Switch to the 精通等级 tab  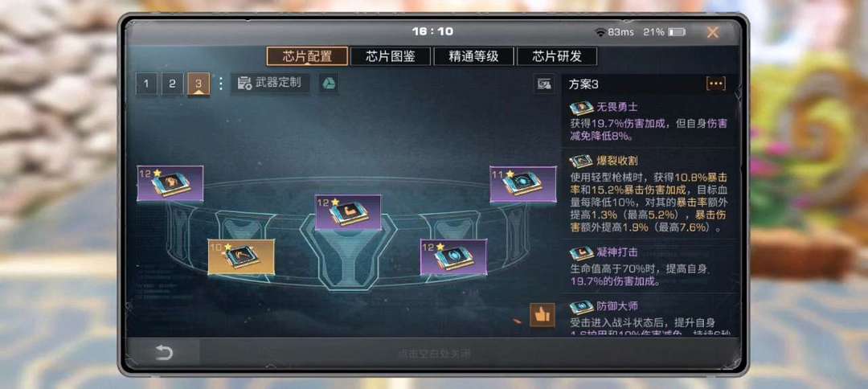point(473,56)
